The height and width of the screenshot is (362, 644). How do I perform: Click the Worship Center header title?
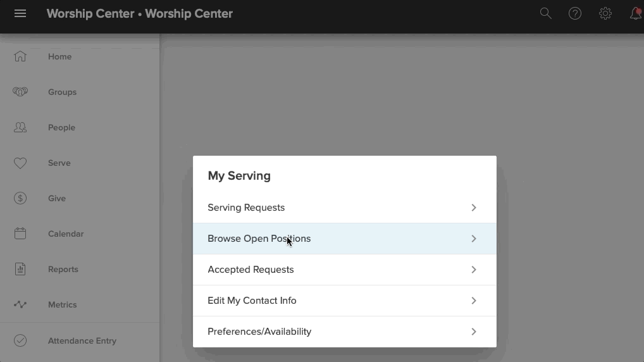[140, 13]
